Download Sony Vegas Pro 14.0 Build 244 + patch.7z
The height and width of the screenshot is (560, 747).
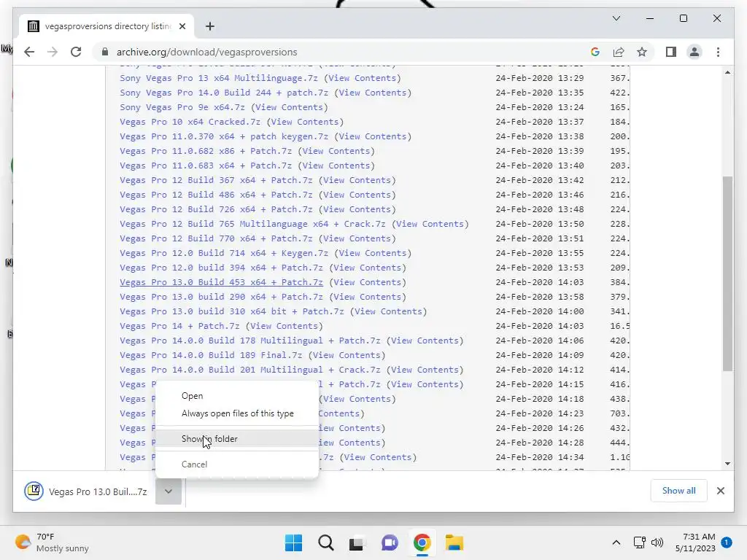coord(224,93)
